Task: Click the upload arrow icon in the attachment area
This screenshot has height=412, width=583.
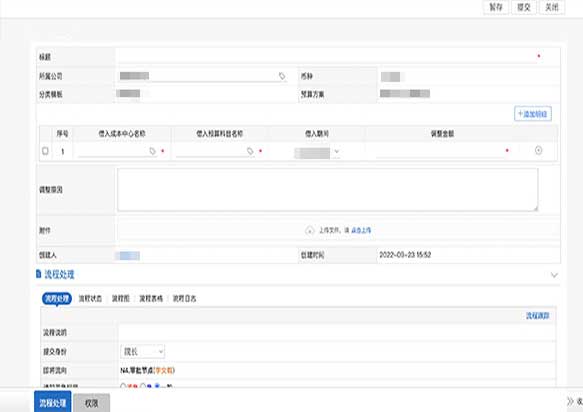Action: coord(309,231)
